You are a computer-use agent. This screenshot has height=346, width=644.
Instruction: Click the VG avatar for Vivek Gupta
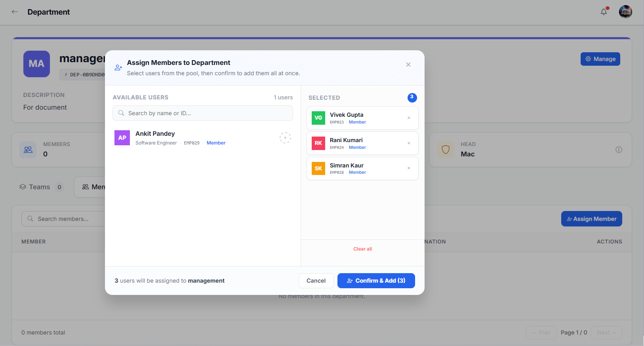click(318, 118)
